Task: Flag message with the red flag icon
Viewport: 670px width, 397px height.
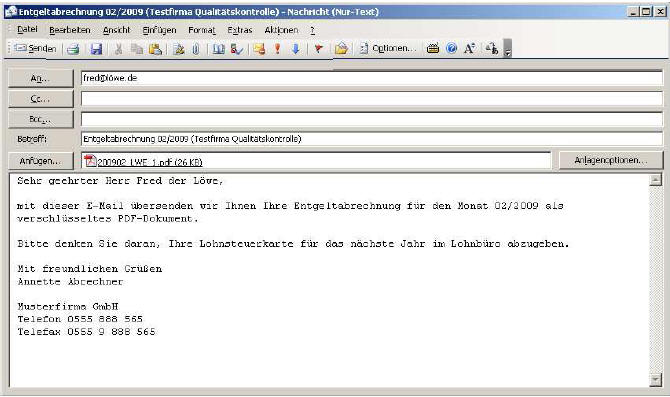Action: click(x=318, y=49)
